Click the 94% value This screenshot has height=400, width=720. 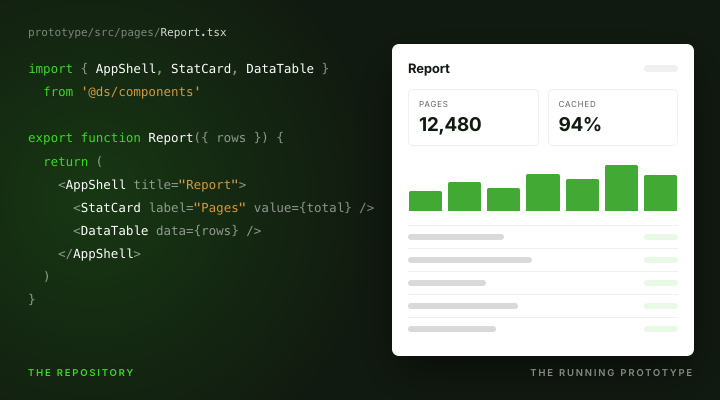579,124
